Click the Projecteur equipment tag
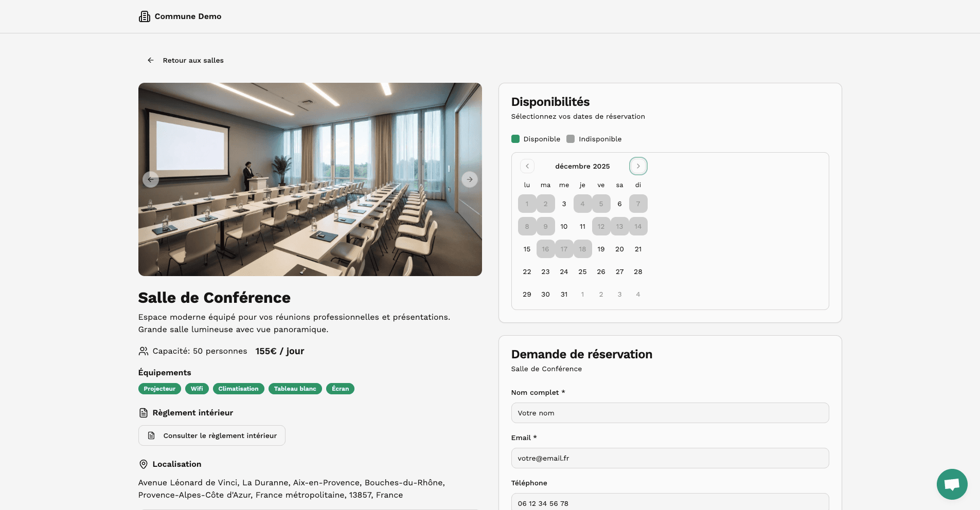Screen dimensions: 980x510 (159, 389)
